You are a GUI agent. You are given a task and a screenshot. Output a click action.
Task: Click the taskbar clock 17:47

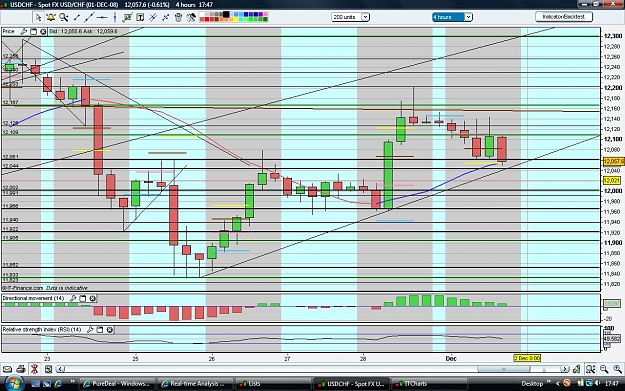[612, 383]
